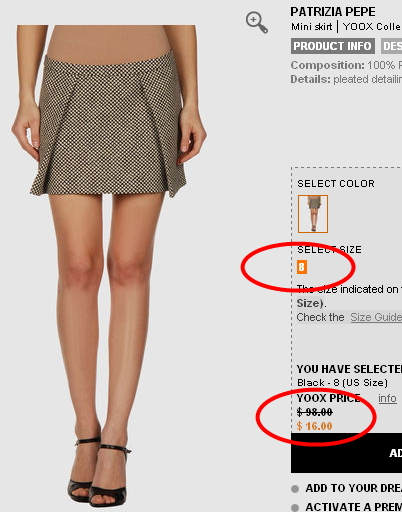The height and width of the screenshot is (512, 402).
Task: Click the Black - 8 (US Size) text
Action: (x=342, y=383)
